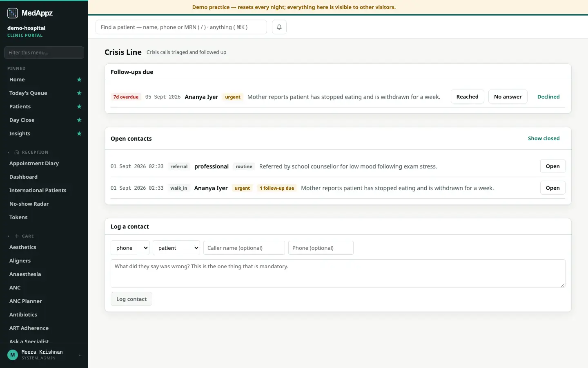Open Aesthetics module
The height and width of the screenshot is (368, 588).
[x=23, y=247]
